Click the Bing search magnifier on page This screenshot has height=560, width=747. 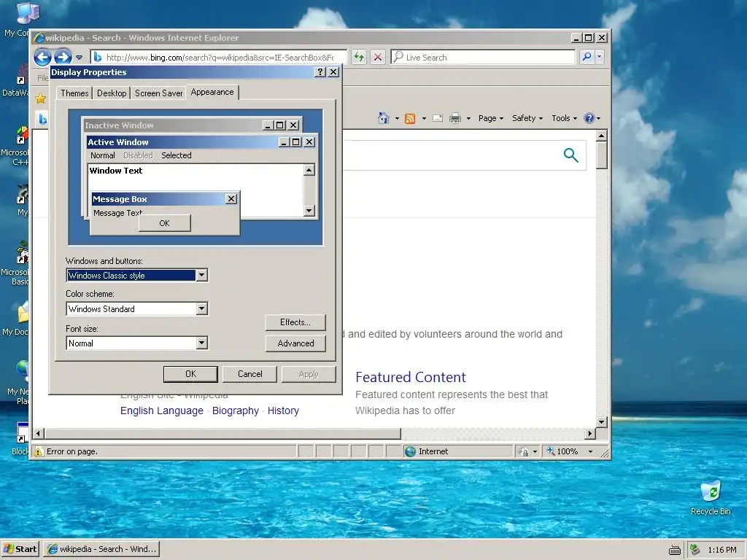(570, 155)
